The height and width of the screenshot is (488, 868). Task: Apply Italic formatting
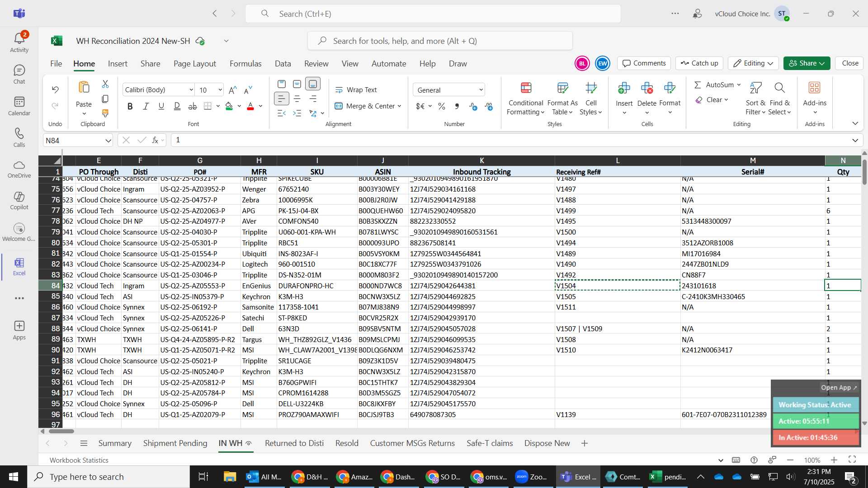click(x=146, y=106)
